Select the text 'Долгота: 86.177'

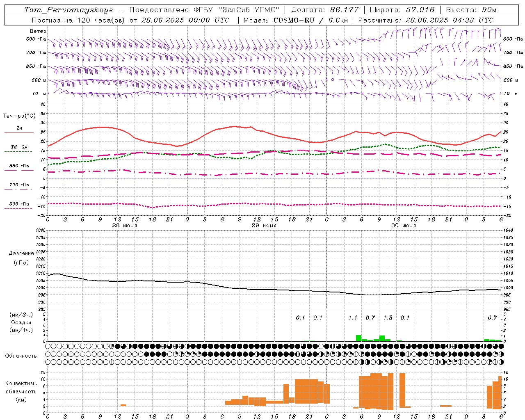(325, 10)
